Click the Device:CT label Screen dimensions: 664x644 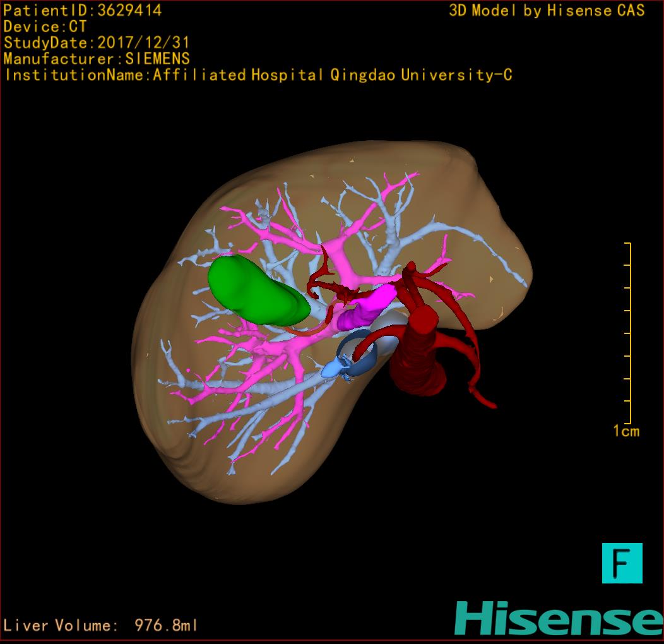tap(45, 27)
